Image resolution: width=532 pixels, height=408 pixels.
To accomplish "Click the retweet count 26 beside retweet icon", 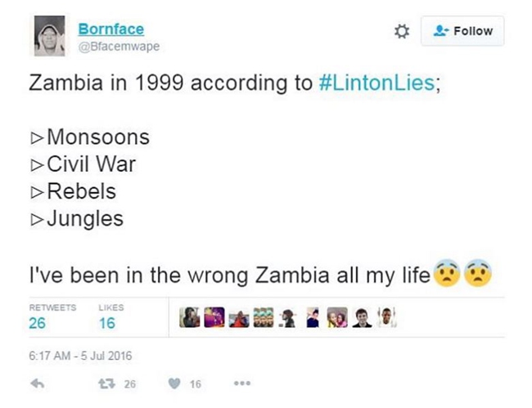I will [130, 383].
